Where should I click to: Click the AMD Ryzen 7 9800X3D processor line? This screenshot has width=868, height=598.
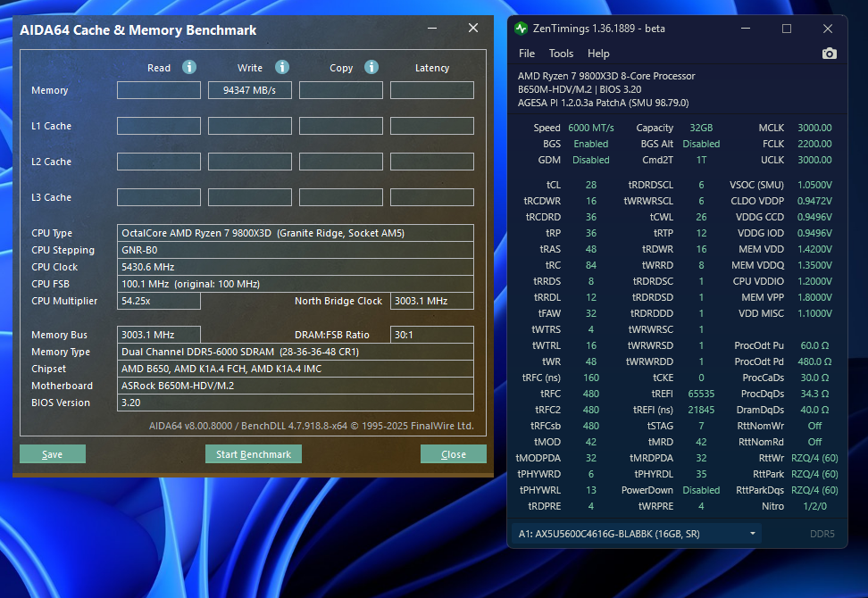coord(606,76)
